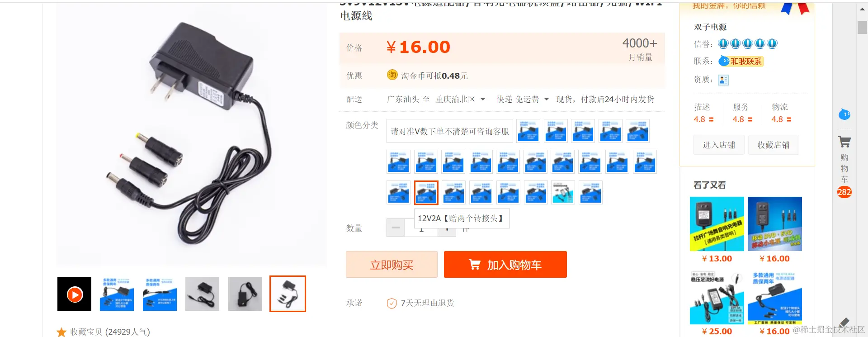Click the 7-day return shield icon

point(392,303)
